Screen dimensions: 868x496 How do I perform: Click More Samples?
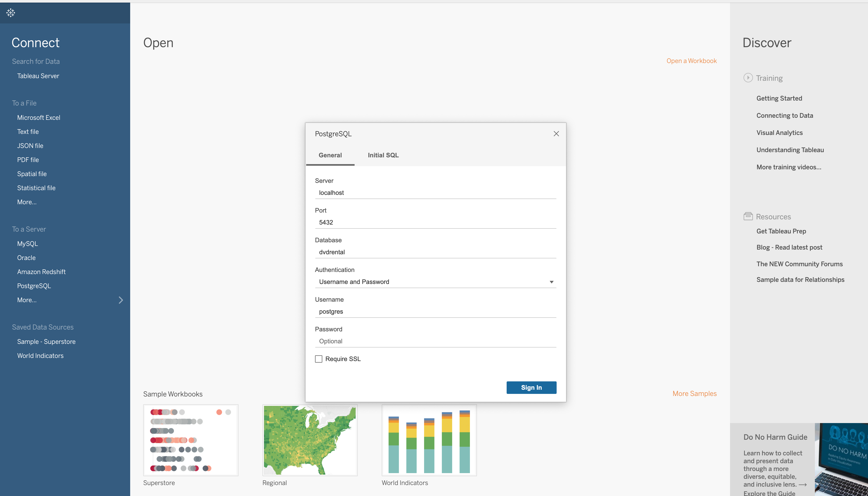(694, 393)
